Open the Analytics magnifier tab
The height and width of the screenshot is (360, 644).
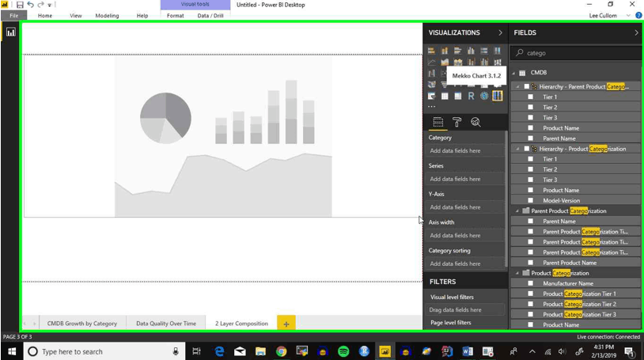click(x=475, y=122)
